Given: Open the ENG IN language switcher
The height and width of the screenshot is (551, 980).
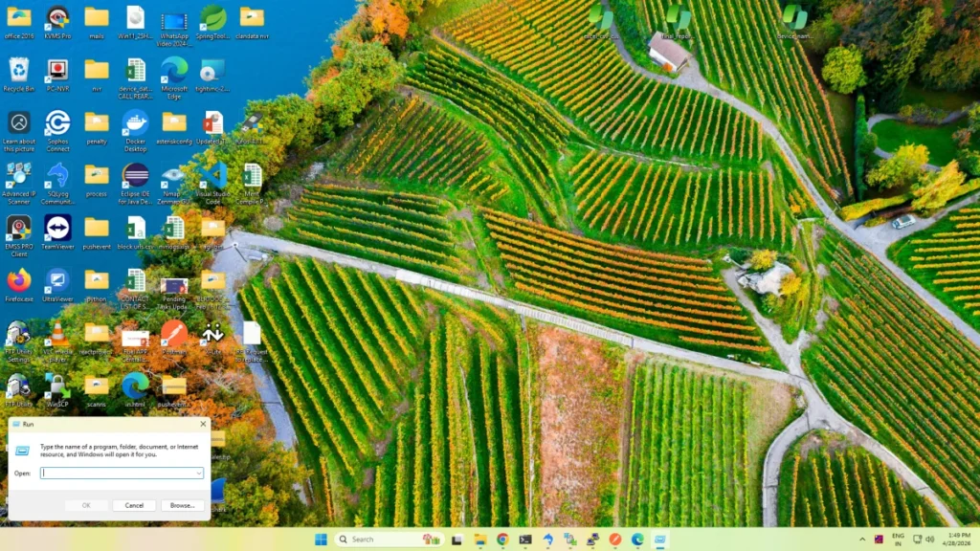Looking at the screenshot, I should (x=898, y=540).
